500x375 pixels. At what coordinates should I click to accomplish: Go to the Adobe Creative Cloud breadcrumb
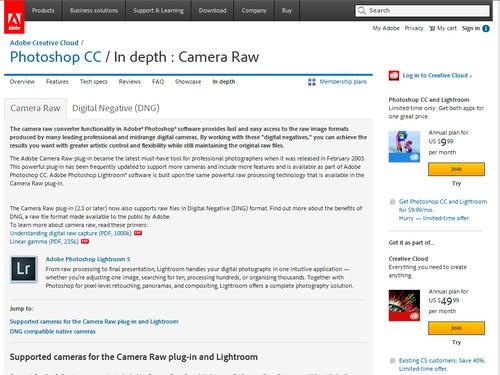tap(44, 43)
